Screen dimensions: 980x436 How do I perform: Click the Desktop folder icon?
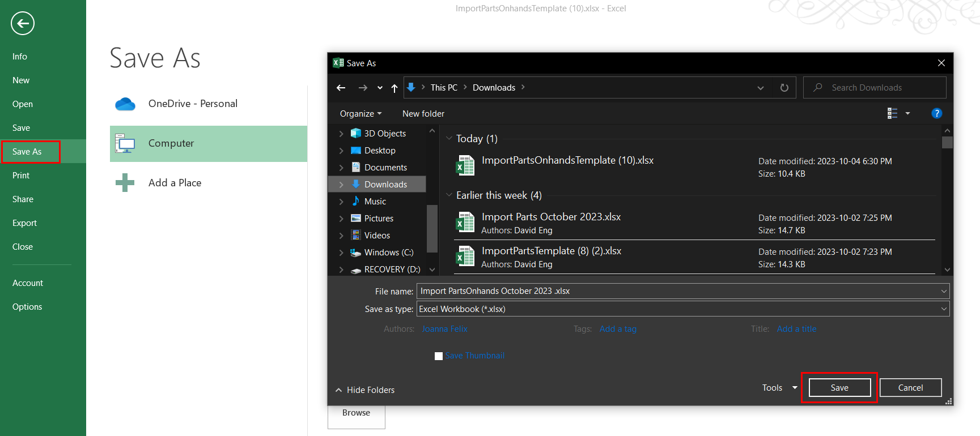coord(356,150)
